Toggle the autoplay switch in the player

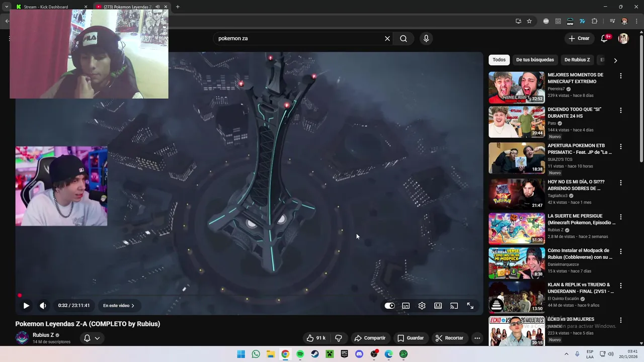click(x=389, y=306)
